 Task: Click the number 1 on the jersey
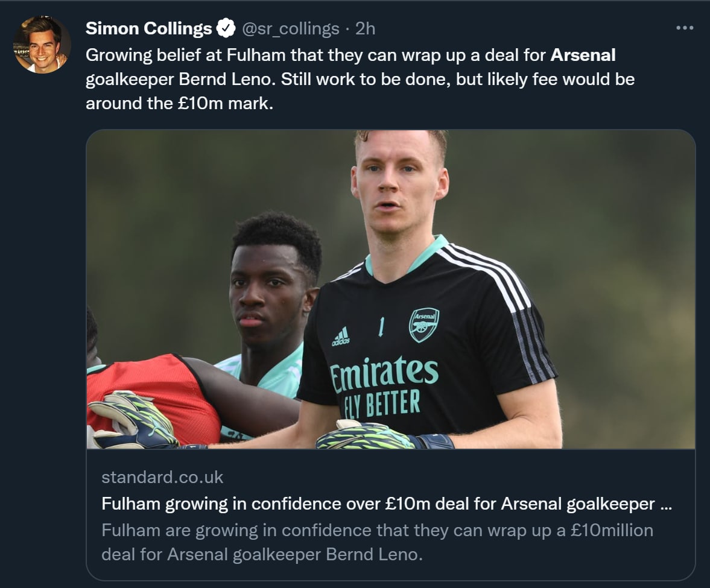381,327
